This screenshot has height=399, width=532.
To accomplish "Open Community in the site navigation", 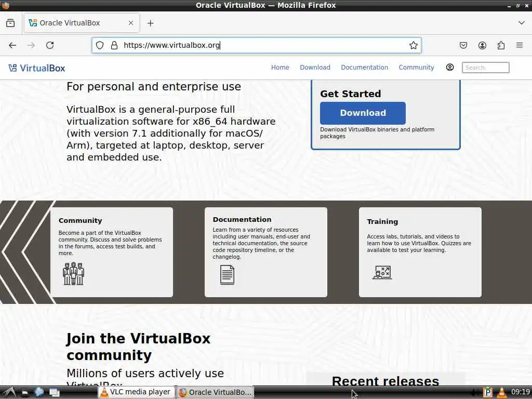I will pos(416,67).
